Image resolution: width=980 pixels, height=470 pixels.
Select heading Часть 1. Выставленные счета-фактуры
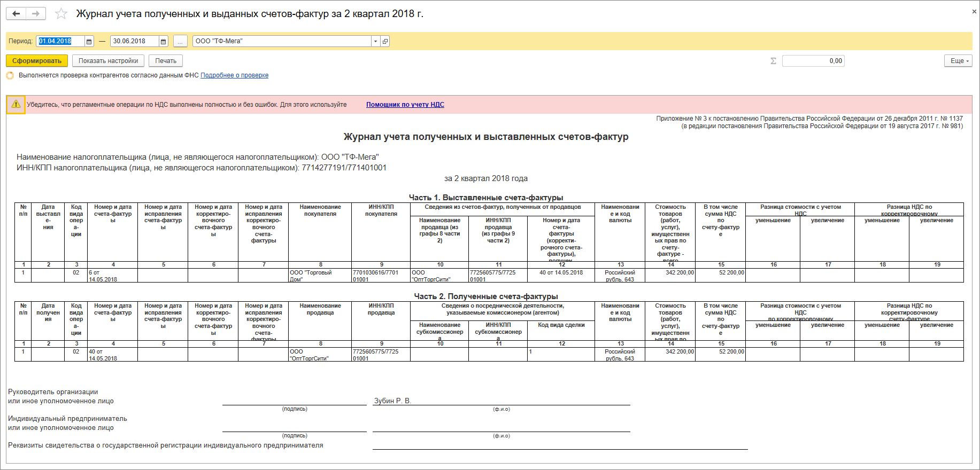click(x=486, y=198)
